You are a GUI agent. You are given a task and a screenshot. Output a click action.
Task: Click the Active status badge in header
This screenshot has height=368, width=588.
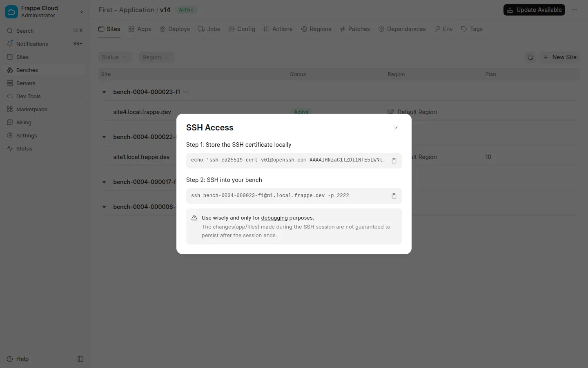[x=186, y=10]
